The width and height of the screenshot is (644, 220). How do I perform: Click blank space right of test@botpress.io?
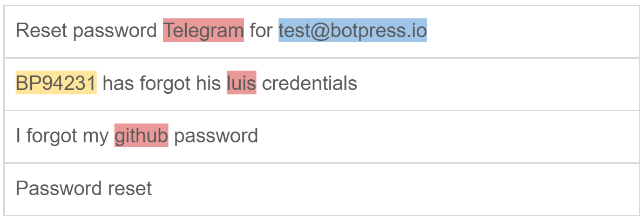pyautogui.click(x=529, y=31)
